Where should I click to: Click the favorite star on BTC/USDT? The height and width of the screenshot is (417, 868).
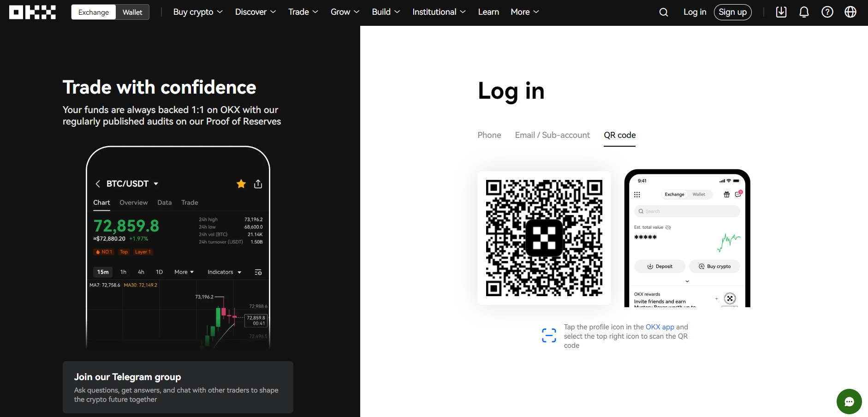[241, 184]
